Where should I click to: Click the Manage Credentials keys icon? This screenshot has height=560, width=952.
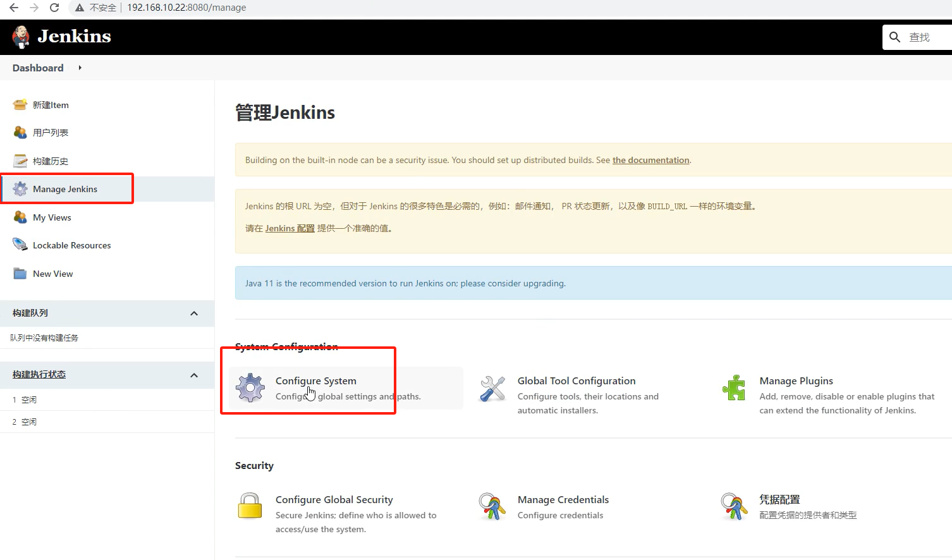[492, 506]
